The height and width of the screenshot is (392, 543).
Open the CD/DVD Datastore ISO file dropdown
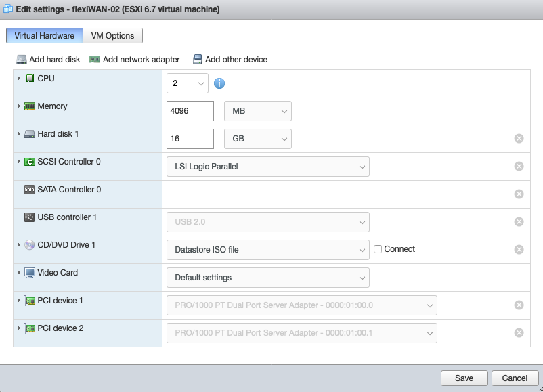tap(267, 250)
